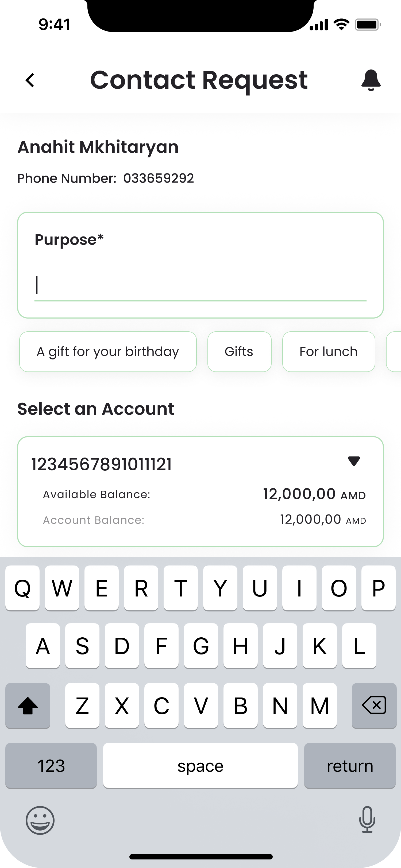The width and height of the screenshot is (401, 868).
Task: Tap the partially visible fourth purpose chip
Action: pyautogui.click(x=394, y=351)
